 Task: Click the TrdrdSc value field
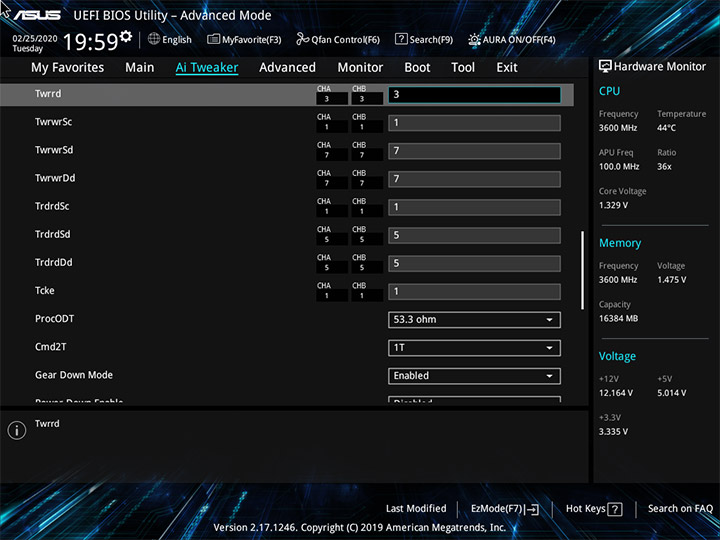tap(474, 208)
